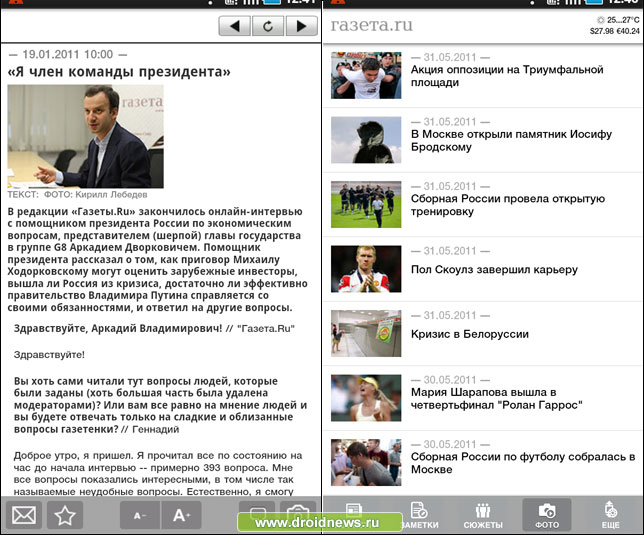Open the ЕЩЕ tab
Screen dimensions: 644x535
coord(611,515)
